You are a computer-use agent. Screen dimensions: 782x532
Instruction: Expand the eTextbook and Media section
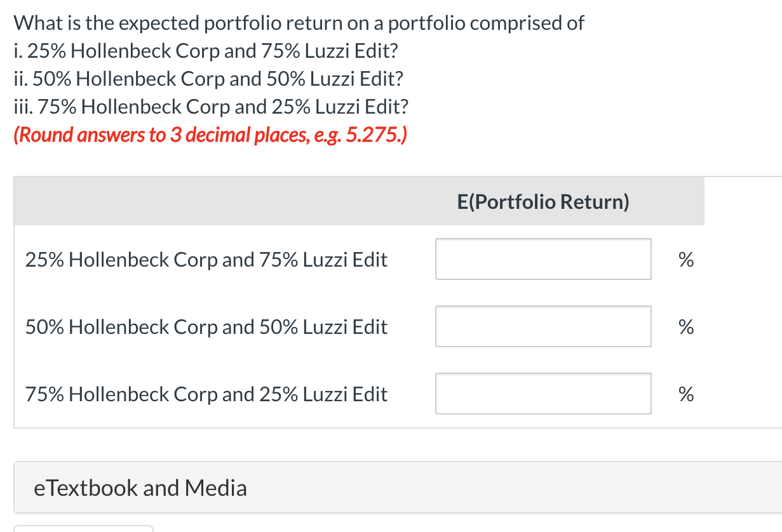coord(140,488)
